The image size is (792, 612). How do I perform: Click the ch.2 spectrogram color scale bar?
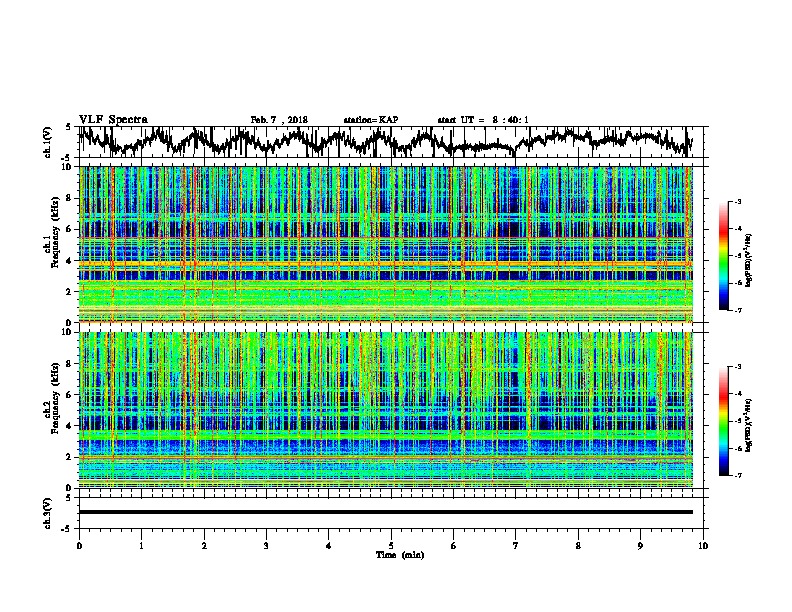(723, 421)
